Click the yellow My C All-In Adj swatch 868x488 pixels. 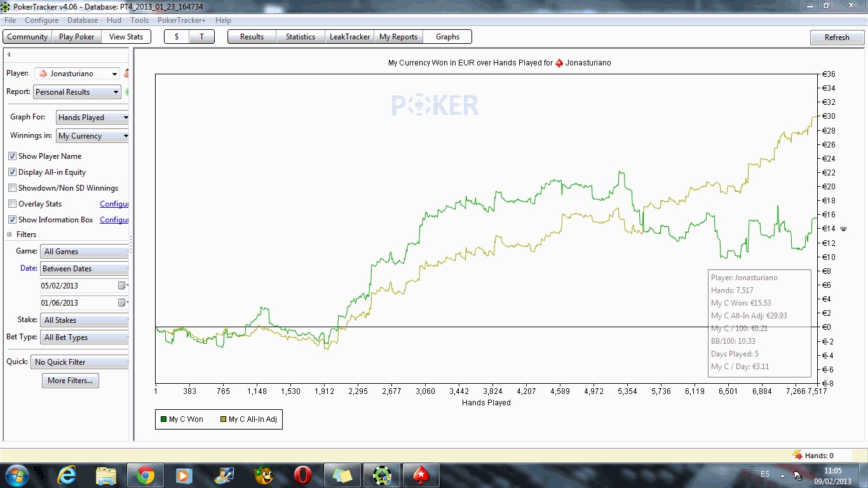pos(223,419)
